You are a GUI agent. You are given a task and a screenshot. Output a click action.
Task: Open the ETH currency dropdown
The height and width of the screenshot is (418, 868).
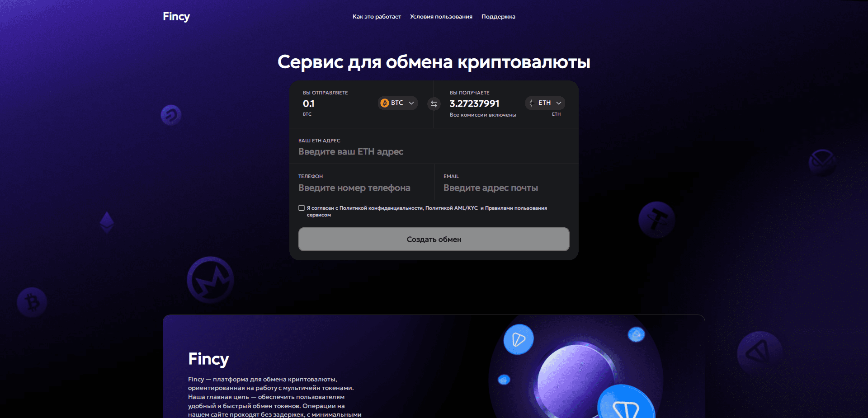tap(545, 103)
